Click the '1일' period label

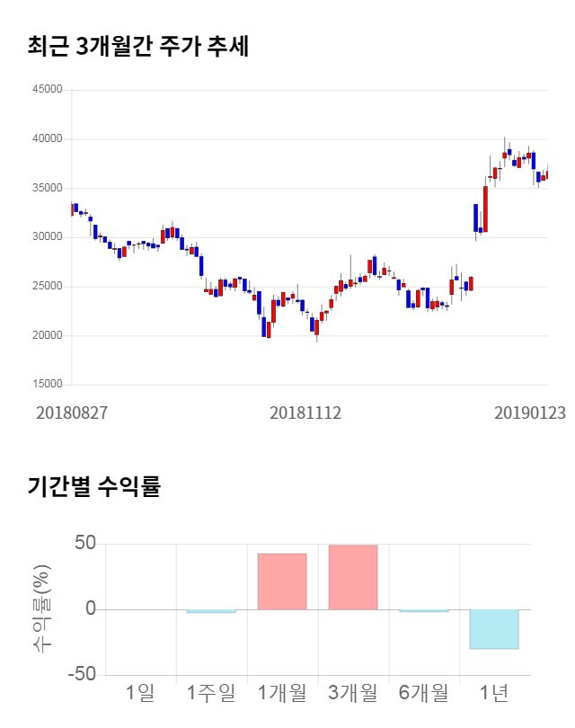[141, 692]
